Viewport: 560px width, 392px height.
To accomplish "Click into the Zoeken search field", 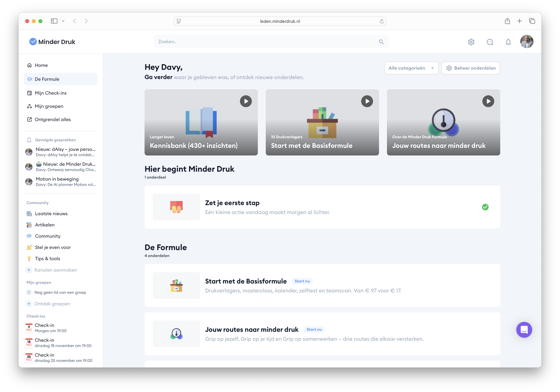I will pyautogui.click(x=266, y=42).
